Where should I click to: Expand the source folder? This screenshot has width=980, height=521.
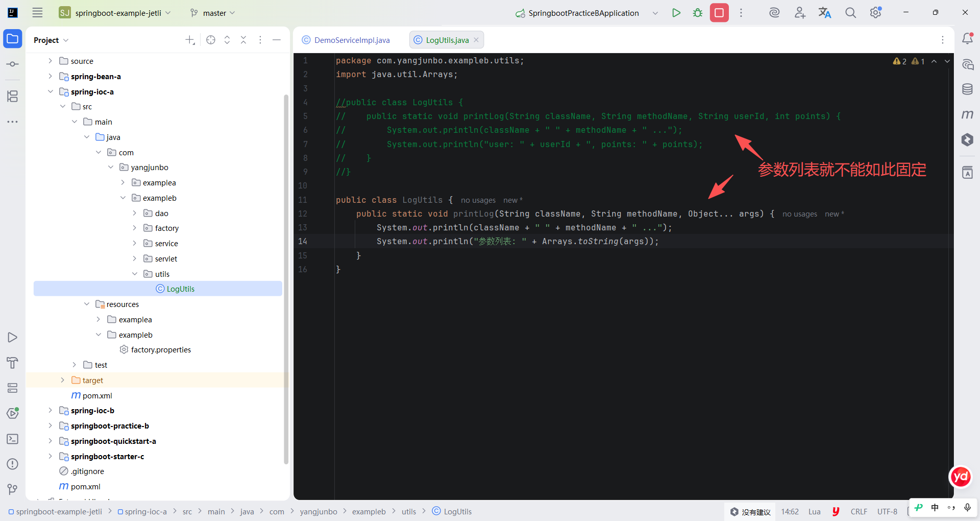point(50,61)
